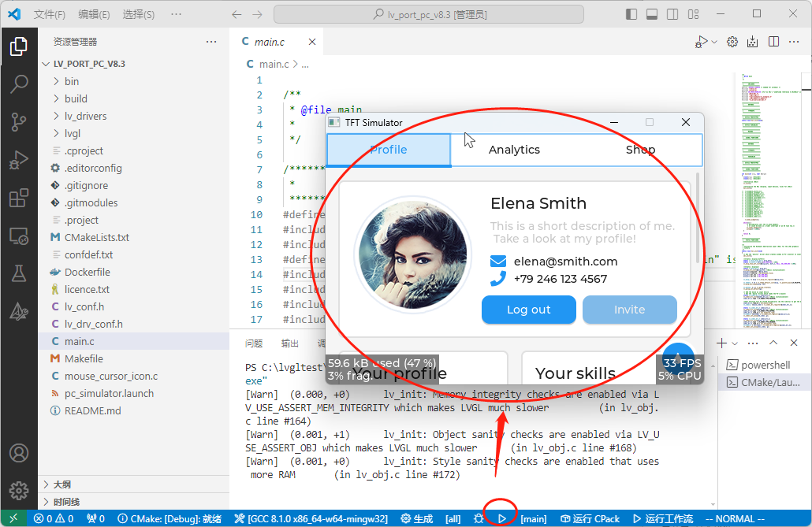
Task: Switch to Analytics tab in TFT Simulator
Action: tap(514, 150)
